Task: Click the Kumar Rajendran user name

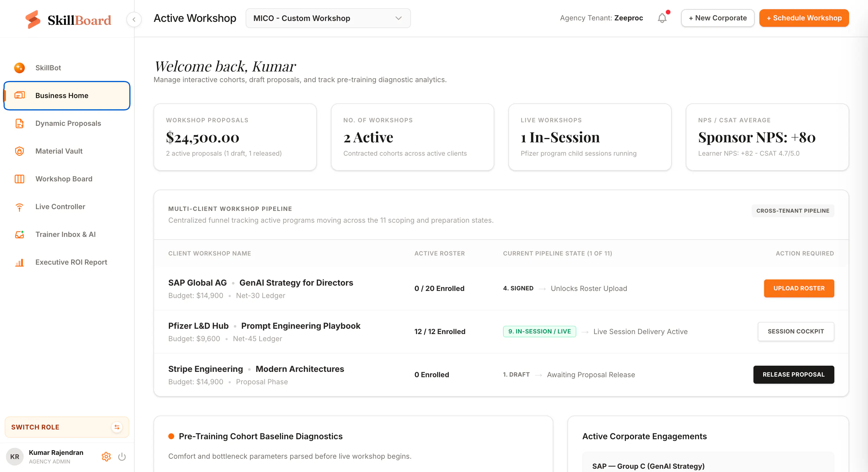Action: 56,453
